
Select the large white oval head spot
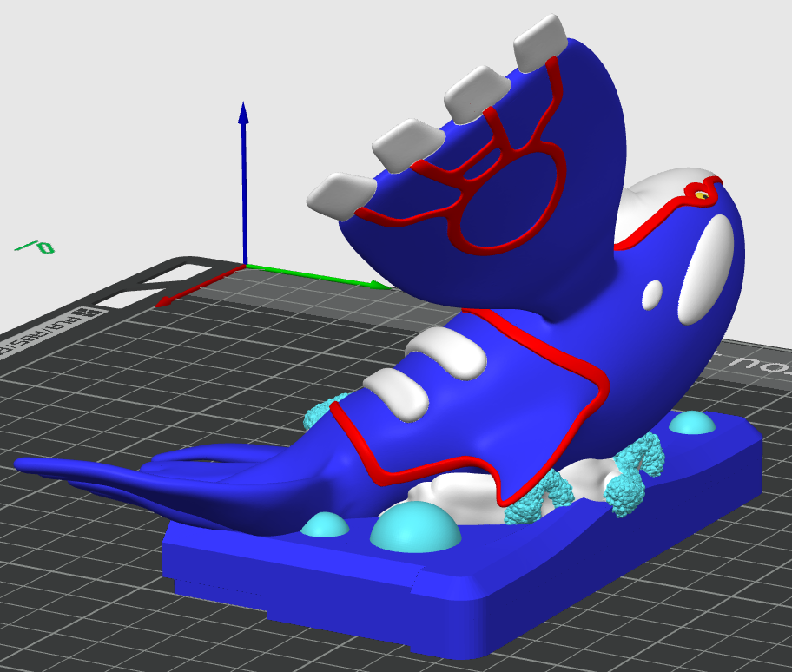[x=705, y=269]
